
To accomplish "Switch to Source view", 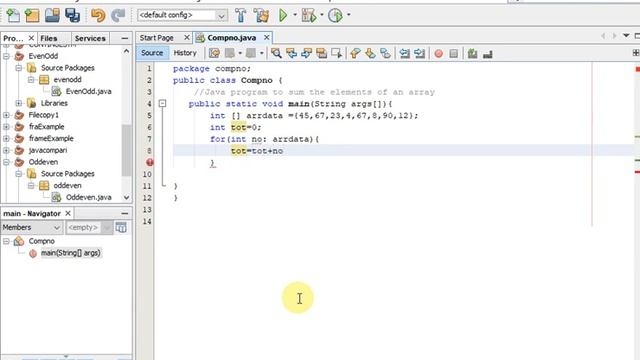I will [x=152, y=53].
